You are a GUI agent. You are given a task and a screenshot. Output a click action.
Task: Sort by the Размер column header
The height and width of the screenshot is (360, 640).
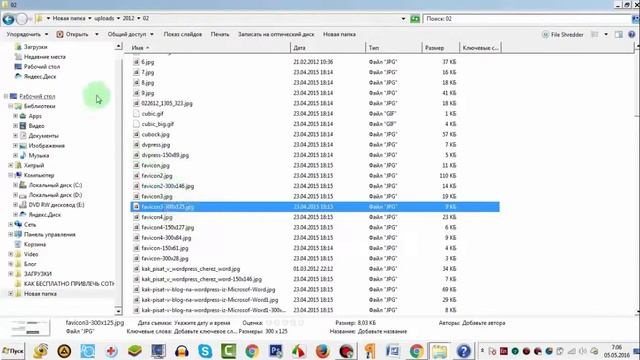440,48
